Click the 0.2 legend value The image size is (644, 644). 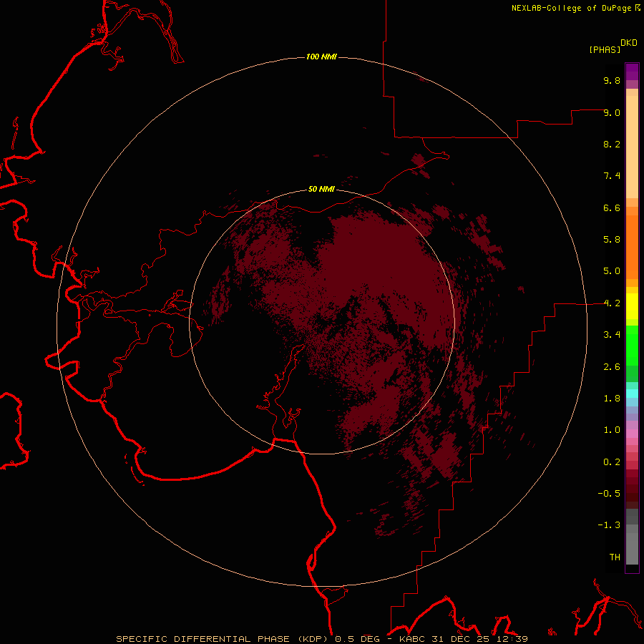[x=612, y=462]
